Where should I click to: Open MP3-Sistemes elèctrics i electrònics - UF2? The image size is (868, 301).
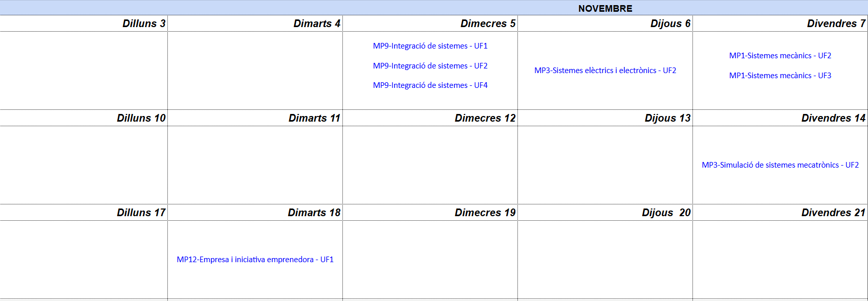click(605, 71)
